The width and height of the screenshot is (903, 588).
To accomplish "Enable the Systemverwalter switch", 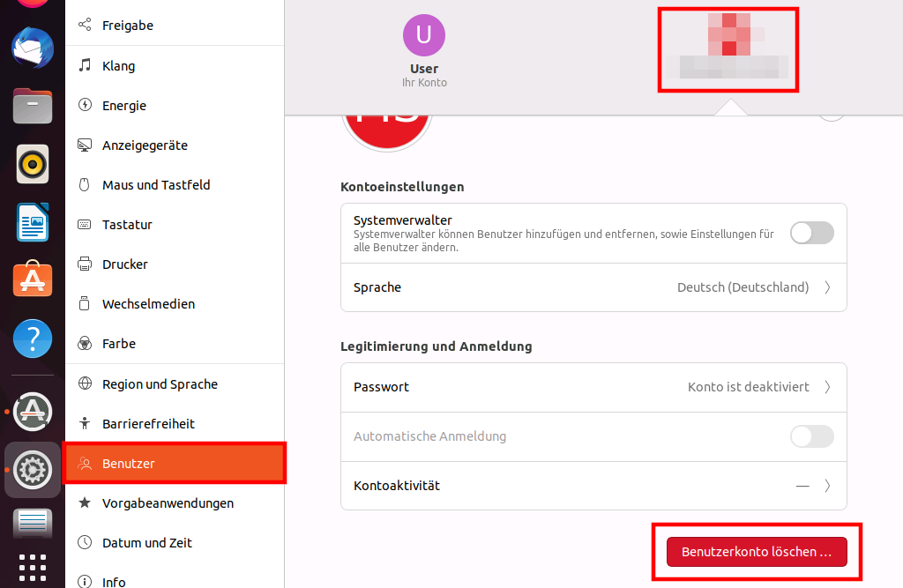I will [811, 233].
